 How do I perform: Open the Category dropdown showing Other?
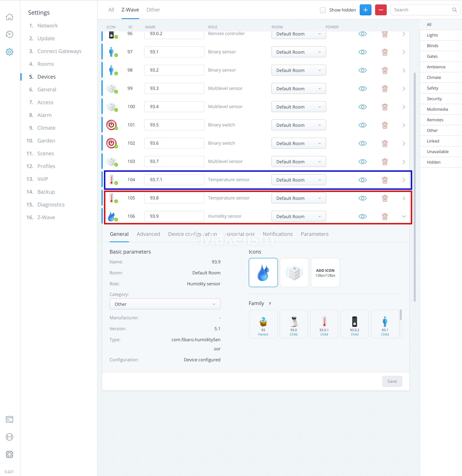[x=165, y=304]
